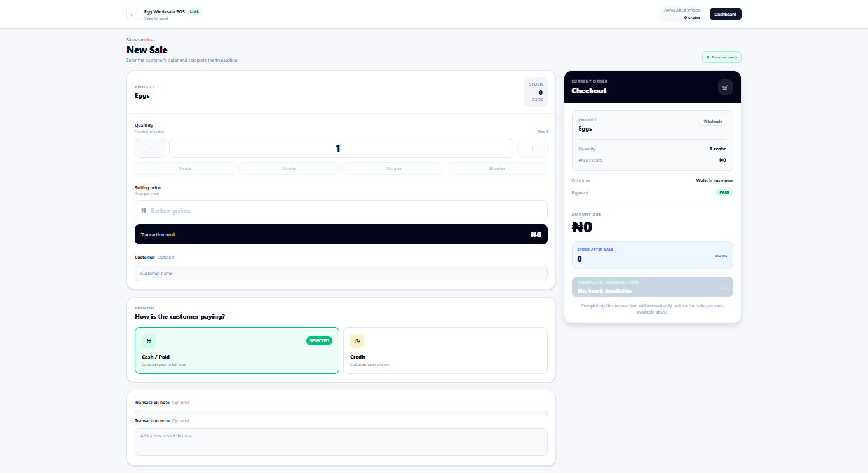868x473 pixels.
Task: Click the Stock After Sale panel
Action: click(653, 255)
